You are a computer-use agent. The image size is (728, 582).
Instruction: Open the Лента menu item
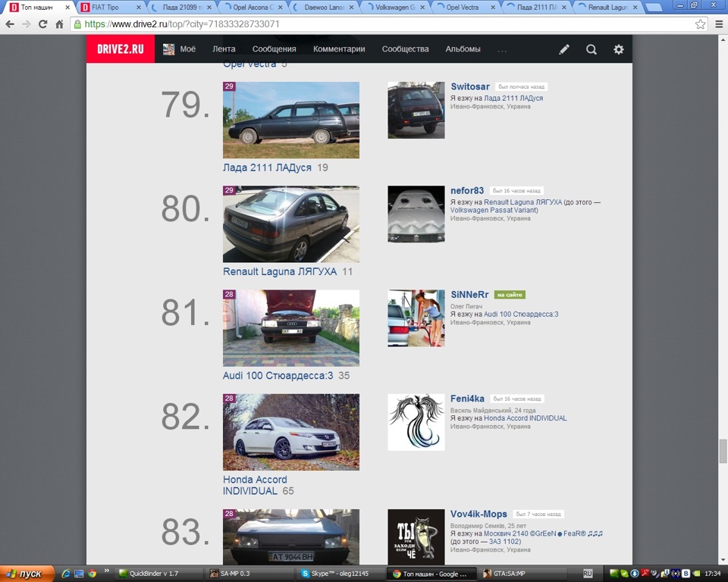pyautogui.click(x=224, y=48)
